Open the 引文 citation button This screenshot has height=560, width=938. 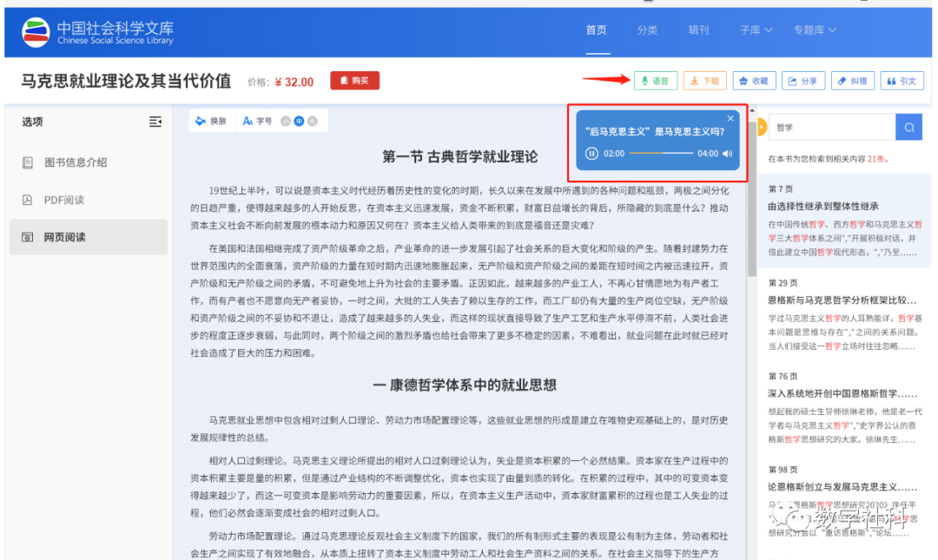click(x=901, y=81)
